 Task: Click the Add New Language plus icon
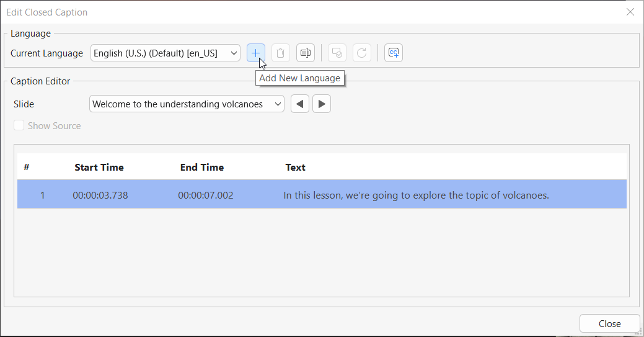(255, 53)
